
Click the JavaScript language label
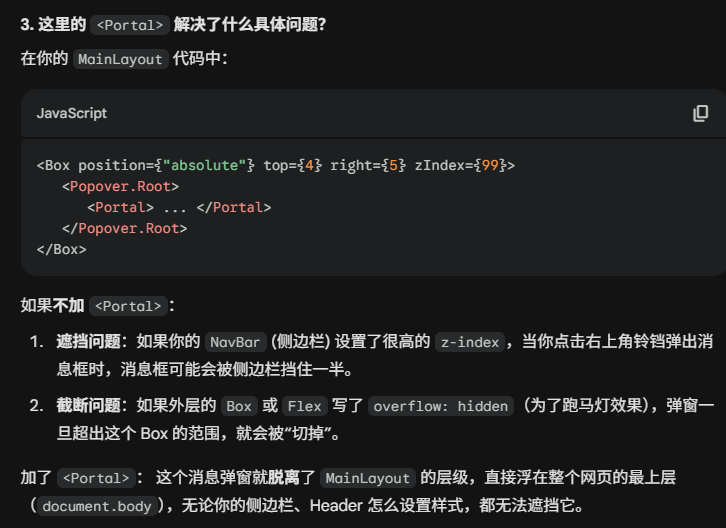(72, 113)
